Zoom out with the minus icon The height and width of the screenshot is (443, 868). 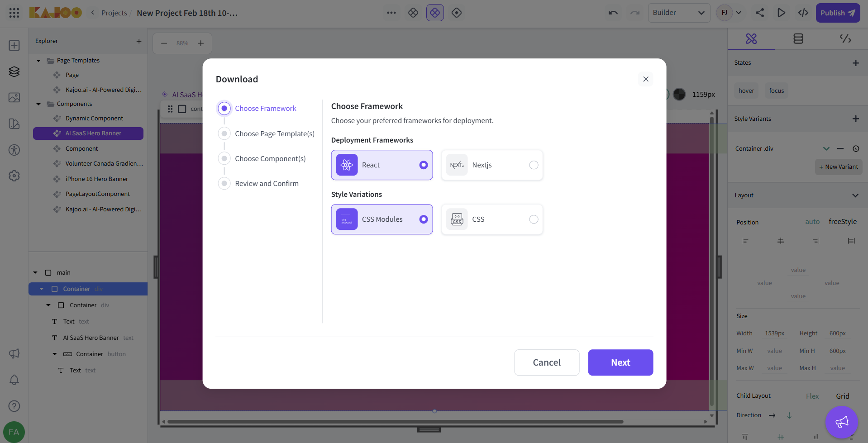pyautogui.click(x=164, y=43)
